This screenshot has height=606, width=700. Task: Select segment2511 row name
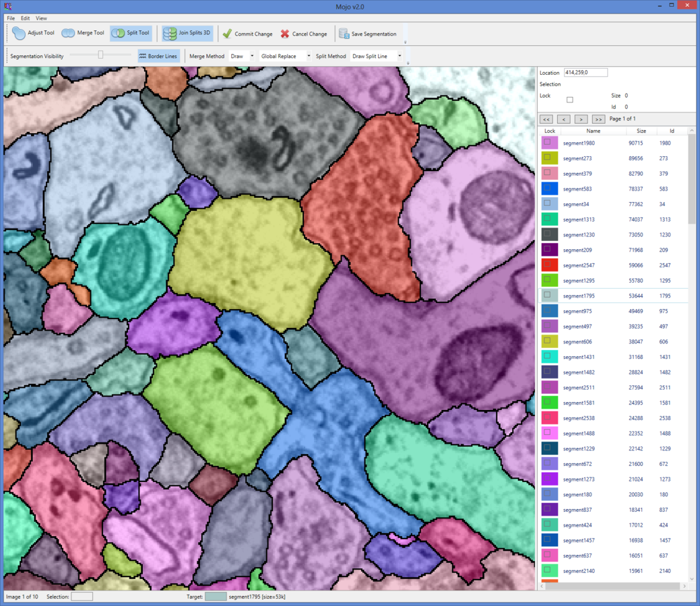click(x=579, y=387)
